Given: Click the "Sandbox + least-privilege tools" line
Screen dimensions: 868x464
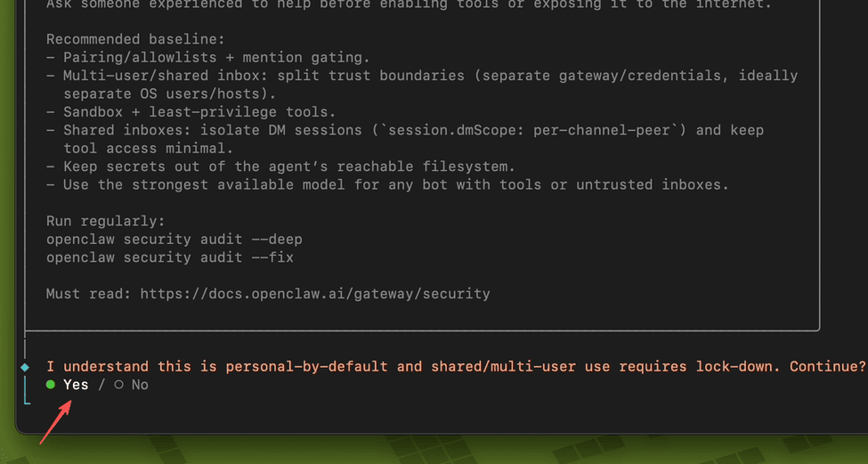Looking at the screenshot, I should click(199, 112).
